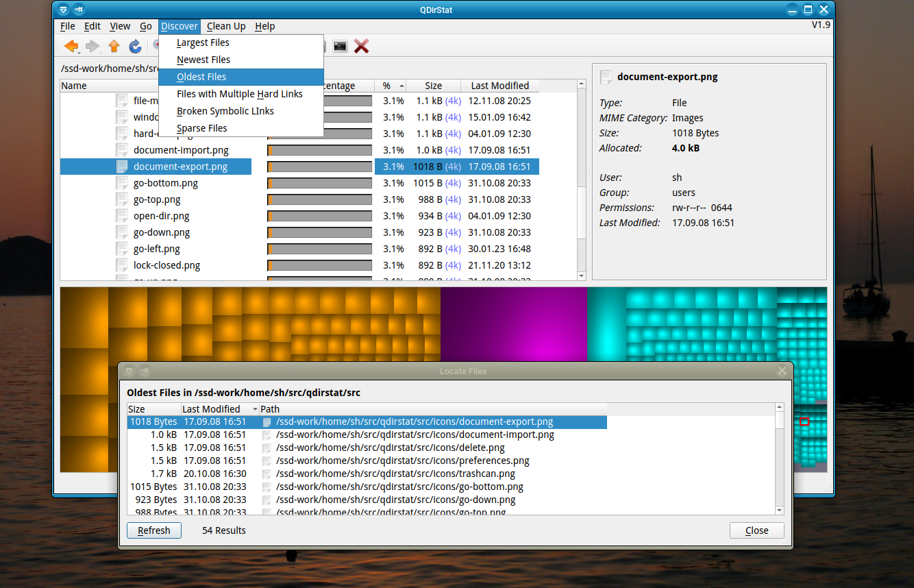Sort main tree by Size column header
Image resolution: width=914 pixels, height=588 pixels.
(433, 86)
